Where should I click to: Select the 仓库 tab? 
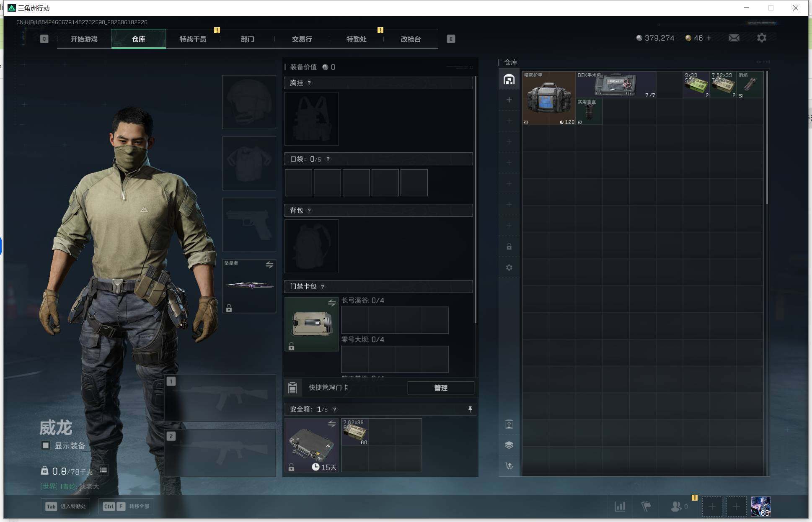[139, 39]
